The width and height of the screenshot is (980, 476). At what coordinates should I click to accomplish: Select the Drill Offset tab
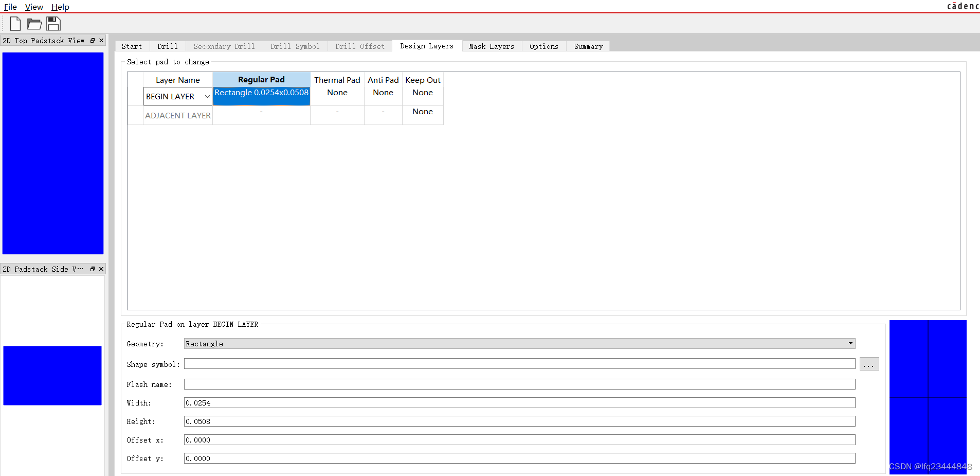coord(360,46)
